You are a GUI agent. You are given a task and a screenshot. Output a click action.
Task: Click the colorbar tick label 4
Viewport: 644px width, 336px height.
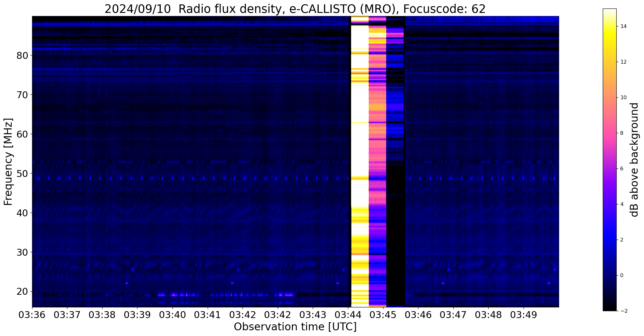coord(621,204)
